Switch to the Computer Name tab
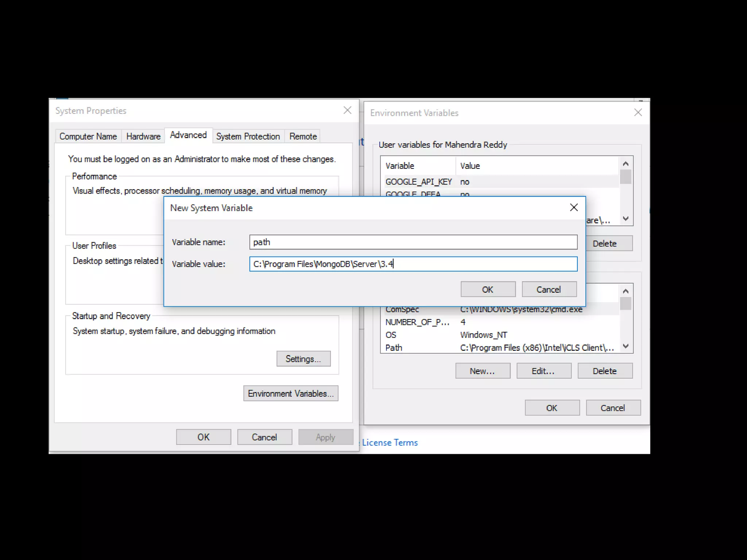The image size is (747, 560). click(x=88, y=136)
